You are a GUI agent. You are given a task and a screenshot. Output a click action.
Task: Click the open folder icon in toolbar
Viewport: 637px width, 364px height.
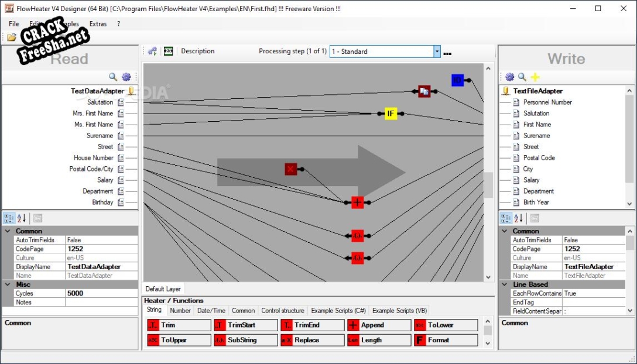[12, 37]
